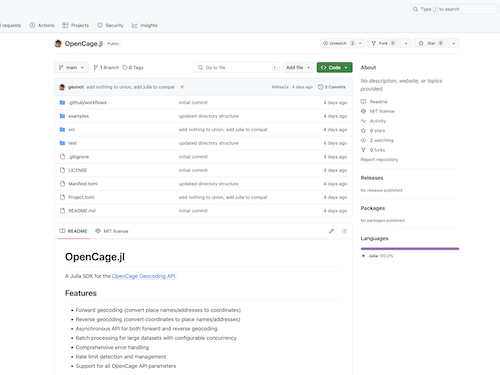The height and width of the screenshot is (375, 500).
Task: Click the star icon beside 0 stars
Action: [364, 131]
